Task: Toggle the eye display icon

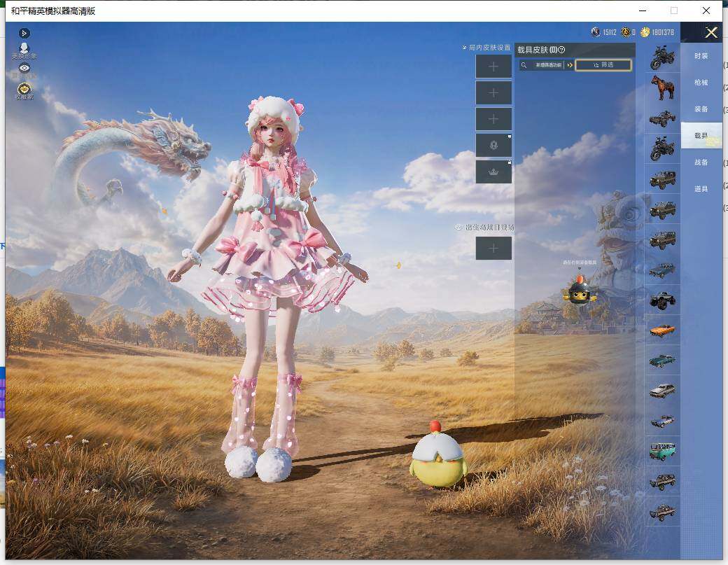Action: click(x=24, y=68)
